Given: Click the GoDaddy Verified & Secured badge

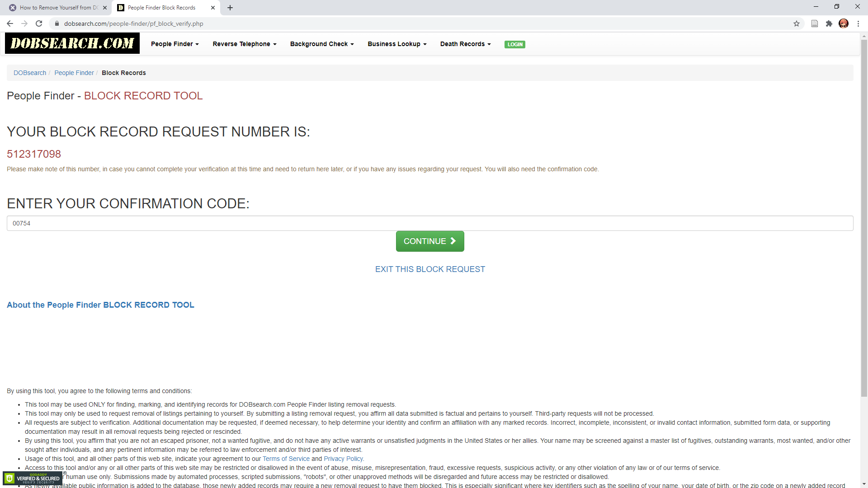Looking at the screenshot, I should pos(33,478).
